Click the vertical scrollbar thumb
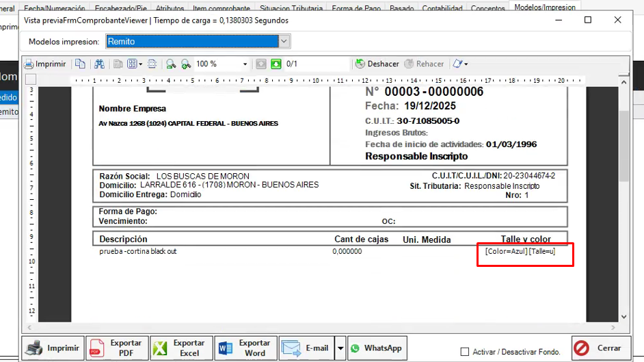 [x=624, y=146]
